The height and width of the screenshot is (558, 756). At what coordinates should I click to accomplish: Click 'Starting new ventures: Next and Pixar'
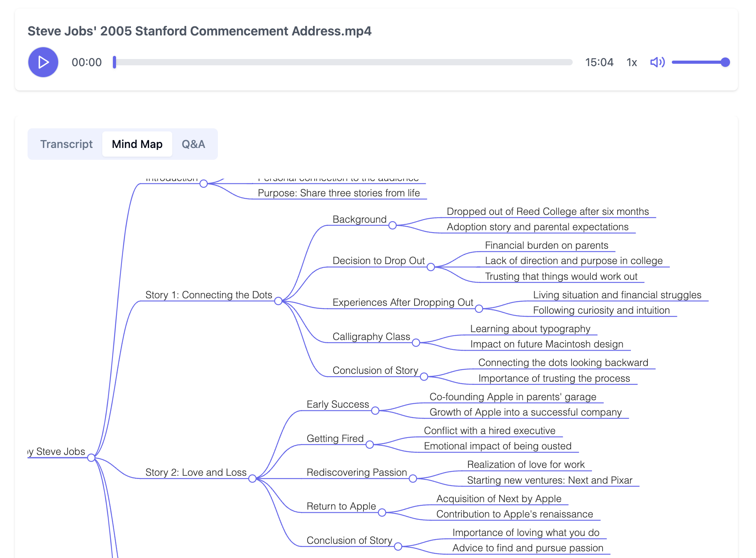click(x=549, y=480)
